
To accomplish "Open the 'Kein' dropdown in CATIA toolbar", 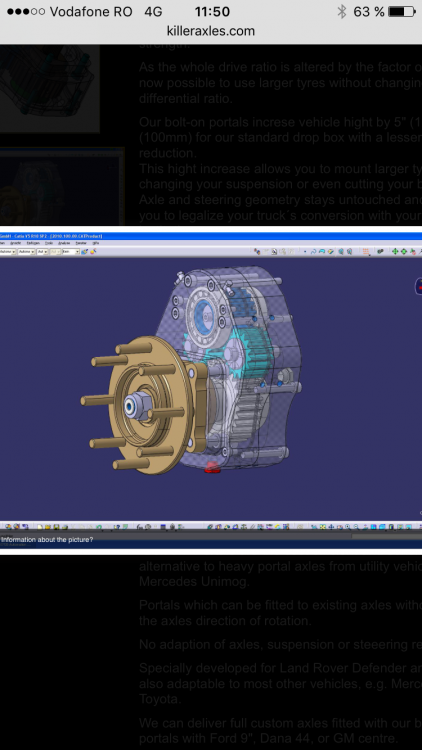I will 70,252.
